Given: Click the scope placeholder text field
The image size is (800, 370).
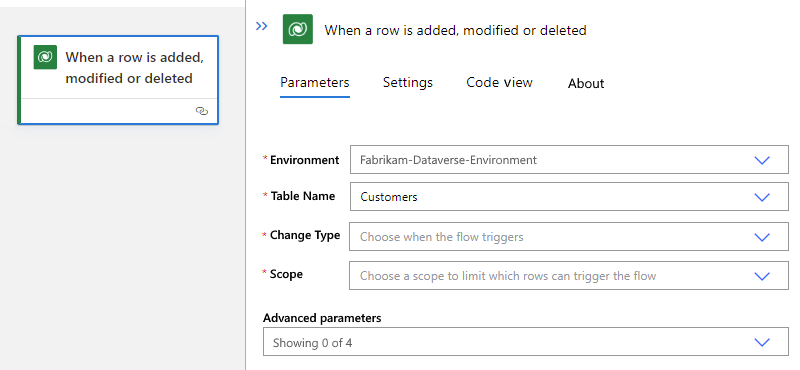Looking at the screenshot, I should click(569, 276).
